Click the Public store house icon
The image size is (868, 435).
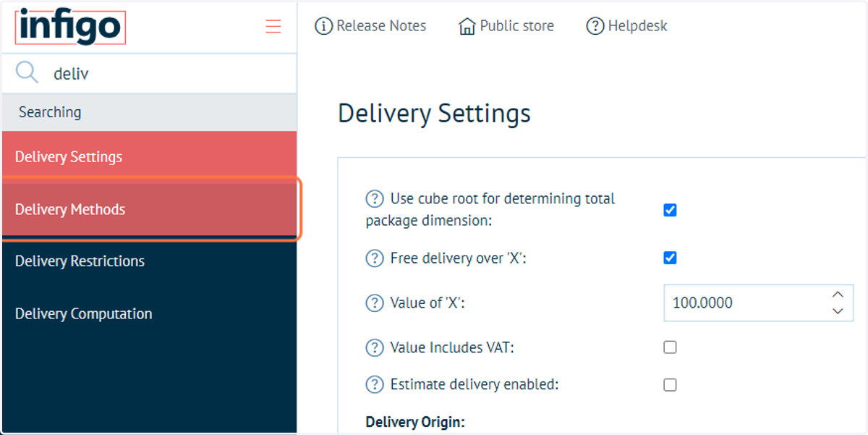[x=467, y=26]
